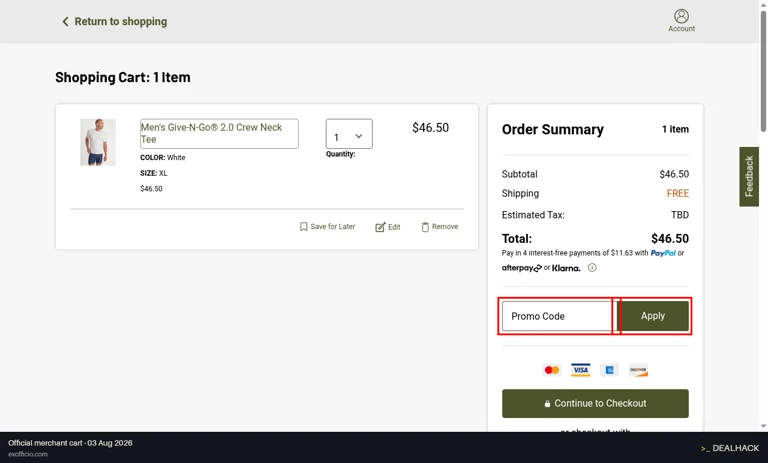Image resolution: width=768 pixels, height=463 pixels.
Task: Click the COLOR: White text
Action: 163,157
